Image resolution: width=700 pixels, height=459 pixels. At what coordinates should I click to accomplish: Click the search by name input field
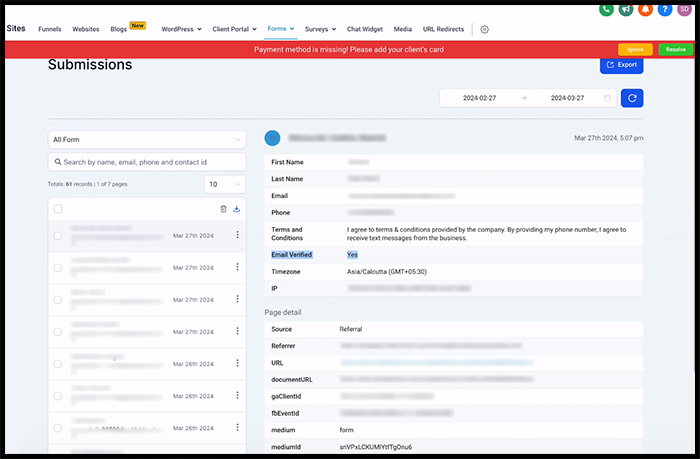point(147,162)
